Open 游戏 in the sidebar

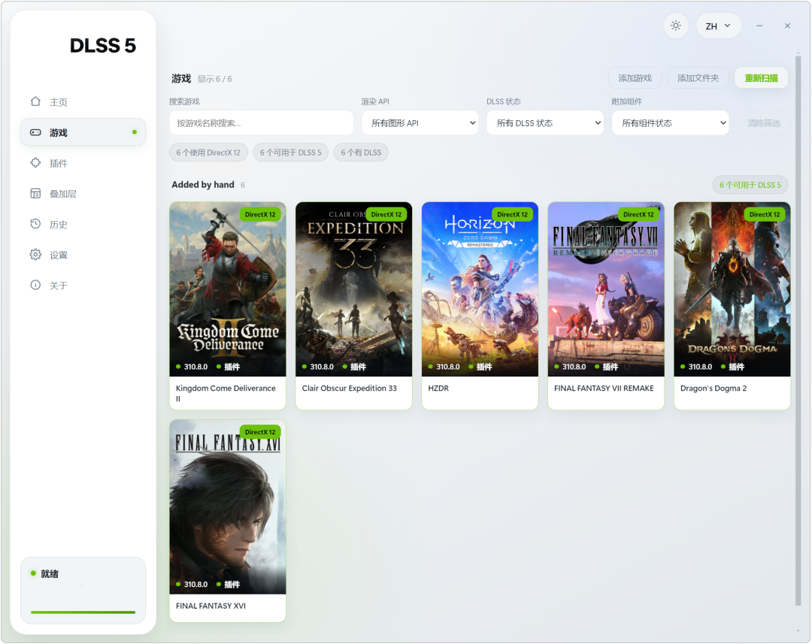(83, 132)
